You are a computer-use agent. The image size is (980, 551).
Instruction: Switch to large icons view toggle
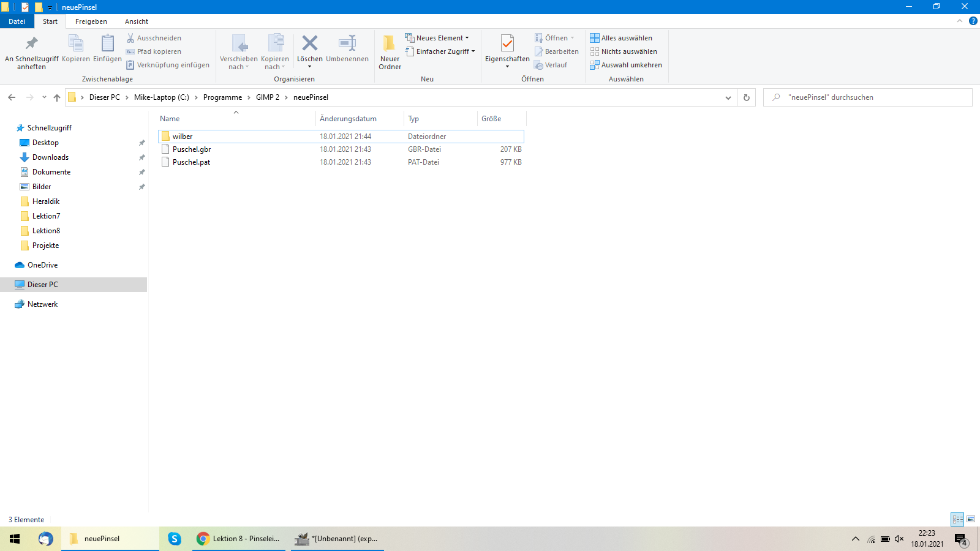(x=971, y=519)
